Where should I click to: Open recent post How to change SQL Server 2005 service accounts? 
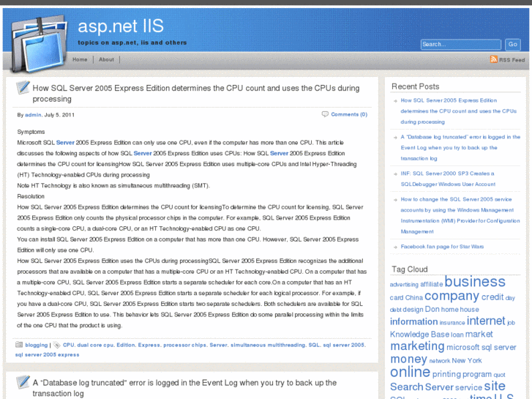460,215
